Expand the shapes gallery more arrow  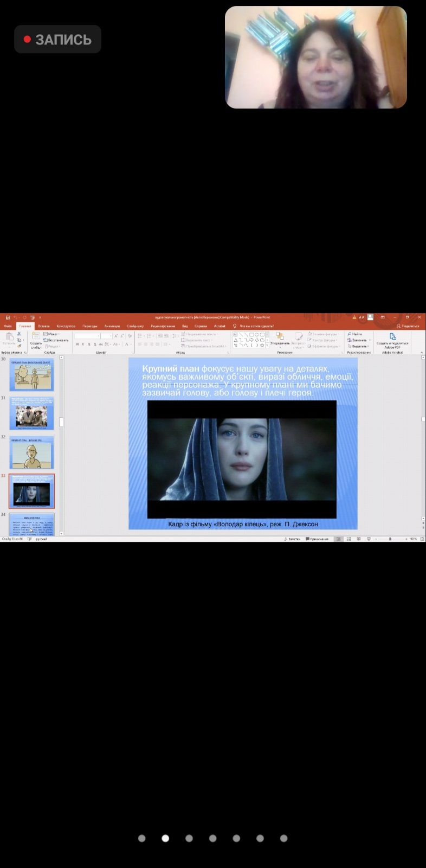(267, 346)
